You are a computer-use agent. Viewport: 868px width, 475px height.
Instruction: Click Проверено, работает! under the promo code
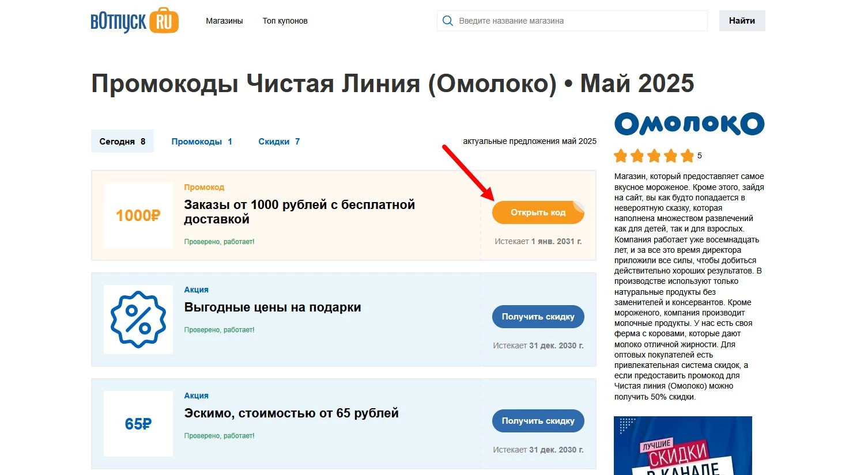pos(219,241)
